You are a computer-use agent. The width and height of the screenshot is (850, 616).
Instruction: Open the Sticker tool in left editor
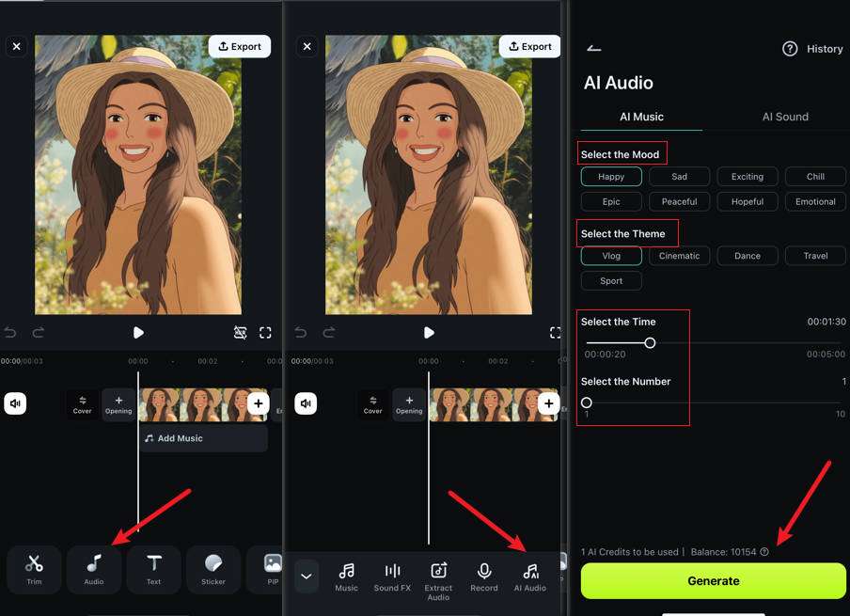213,569
